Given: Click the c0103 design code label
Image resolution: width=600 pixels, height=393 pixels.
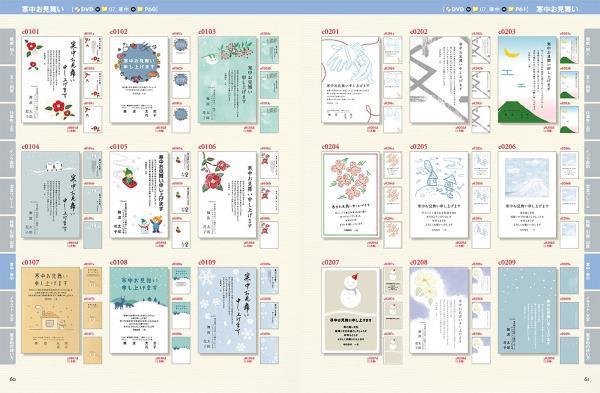Looking at the screenshot, I should [207, 31].
